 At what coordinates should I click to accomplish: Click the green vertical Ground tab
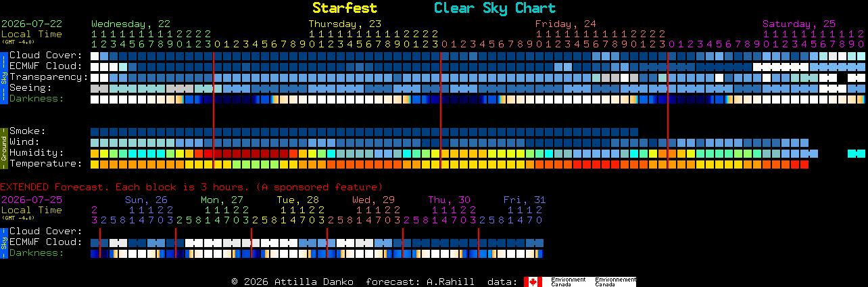(3, 148)
